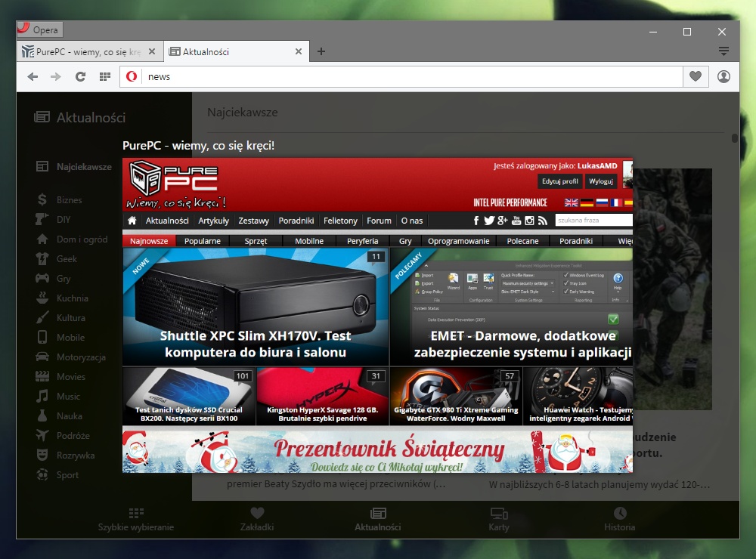Image resolution: width=756 pixels, height=559 pixels.
Task: Open Artykuły in PurePC navigation
Action: 214,221
